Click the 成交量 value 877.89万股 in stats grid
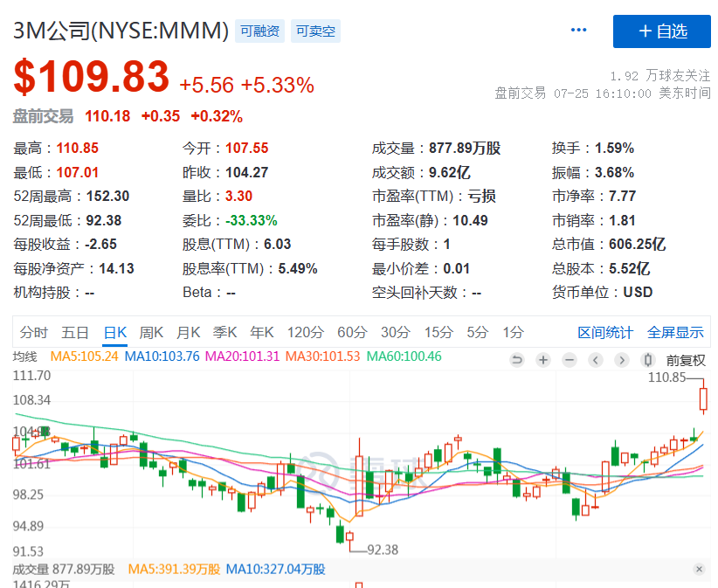This screenshot has height=588, width=718. click(465, 149)
